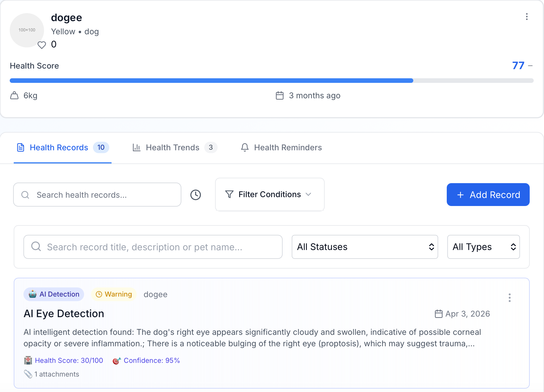The image size is (544, 392).
Task: Open the All Types dropdown
Action: pos(483,247)
